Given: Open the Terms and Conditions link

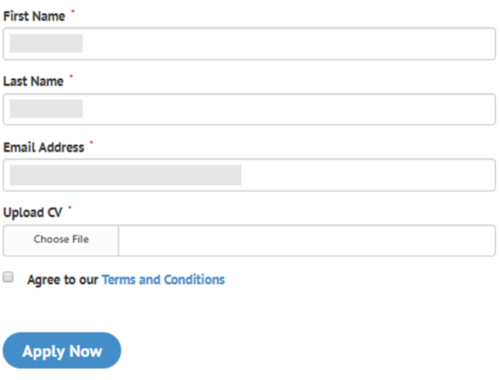Looking at the screenshot, I should [163, 280].
